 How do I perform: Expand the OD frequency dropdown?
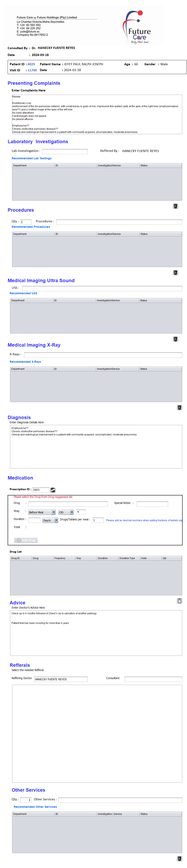(x=66, y=512)
